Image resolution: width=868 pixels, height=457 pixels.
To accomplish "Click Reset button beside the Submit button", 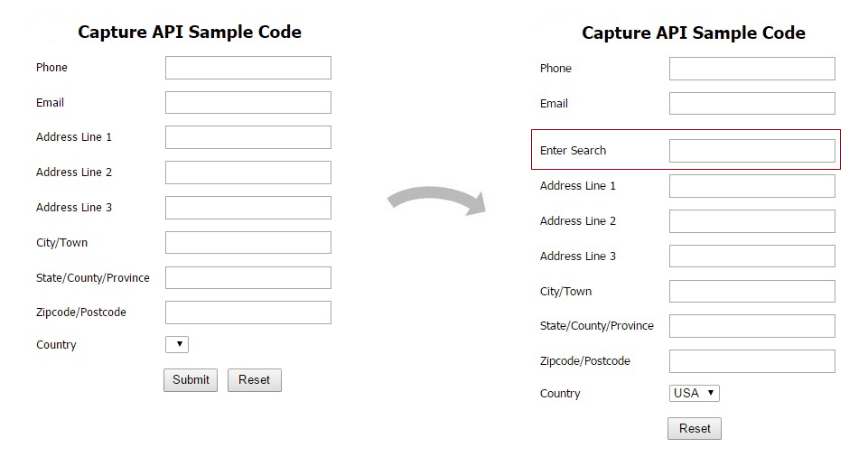I will pyautogui.click(x=255, y=380).
